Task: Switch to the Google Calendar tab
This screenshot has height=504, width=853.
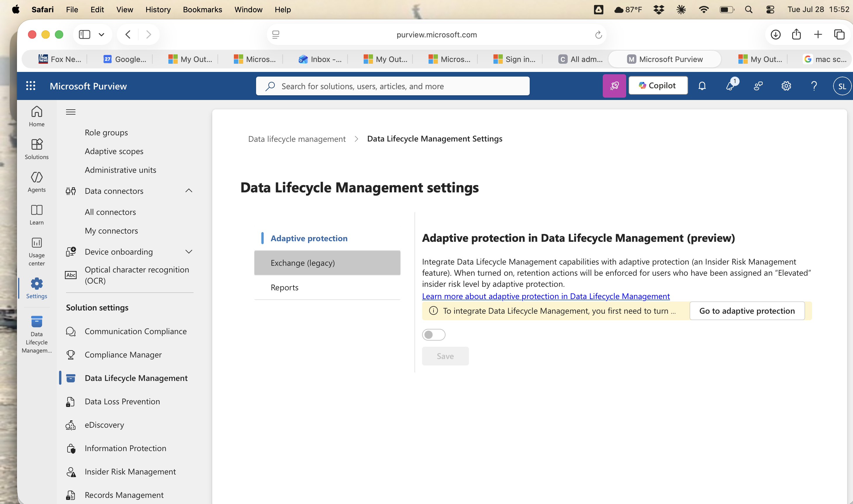Action: [x=124, y=59]
